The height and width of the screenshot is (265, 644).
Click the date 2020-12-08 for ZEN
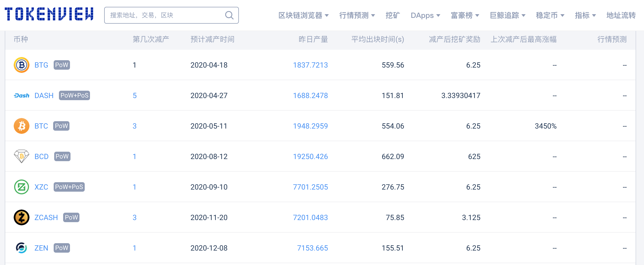point(209,248)
